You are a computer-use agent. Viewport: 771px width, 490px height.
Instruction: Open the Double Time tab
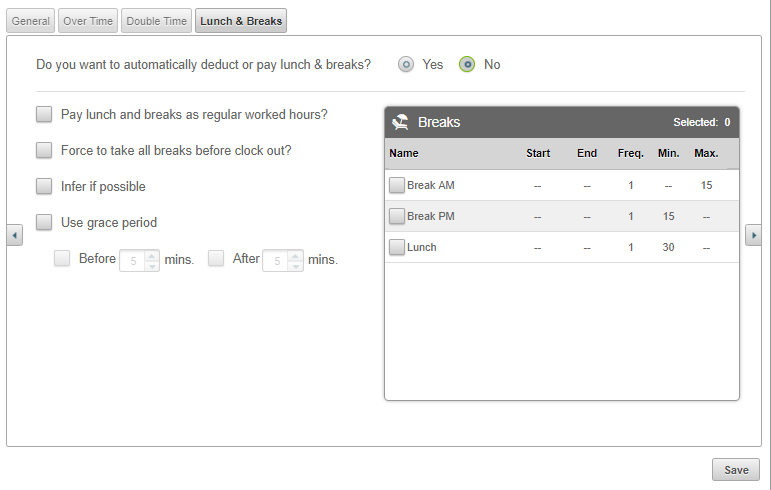pos(156,21)
